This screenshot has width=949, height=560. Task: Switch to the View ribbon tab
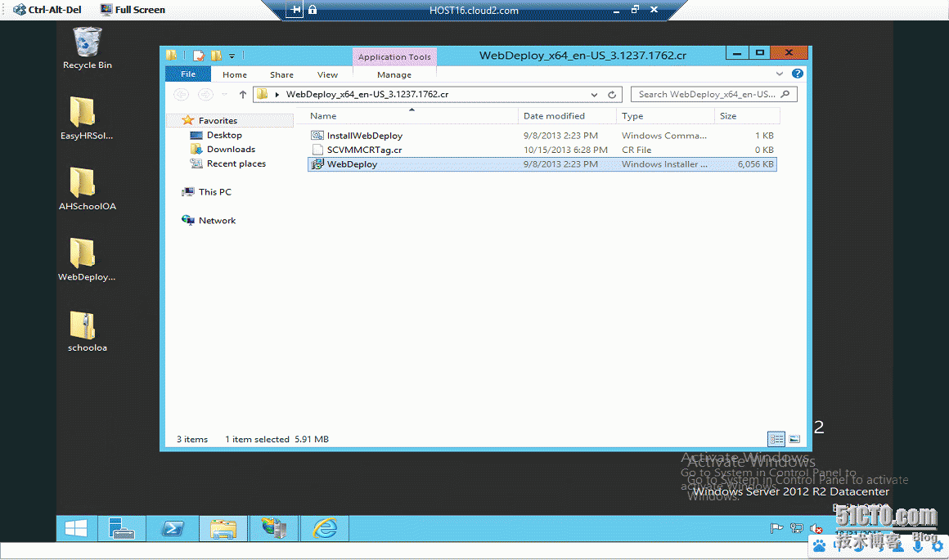(327, 74)
